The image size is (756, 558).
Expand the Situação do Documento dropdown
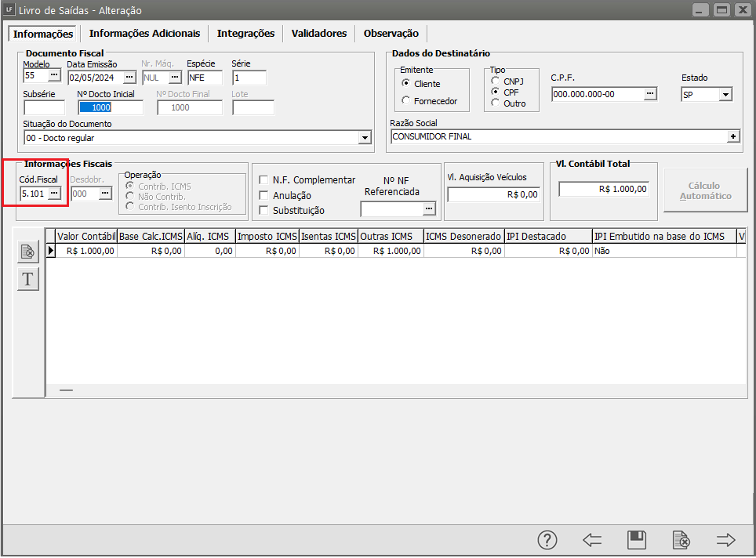point(365,138)
